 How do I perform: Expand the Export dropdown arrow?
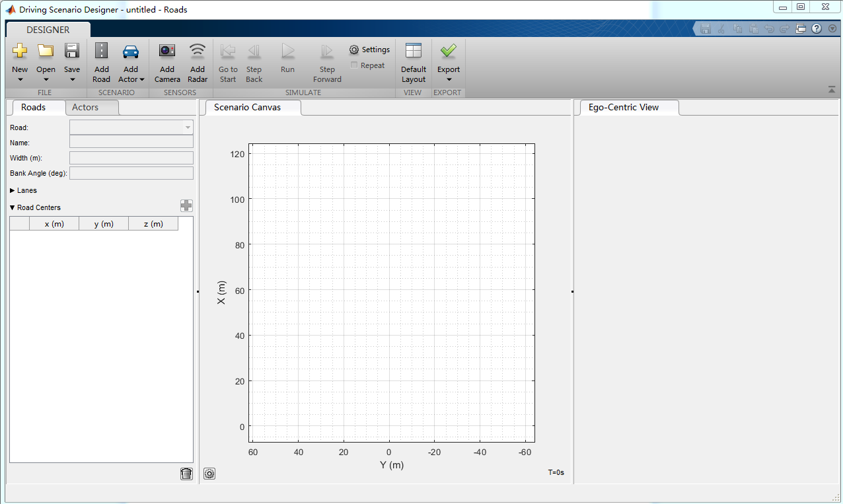[x=449, y=80]
